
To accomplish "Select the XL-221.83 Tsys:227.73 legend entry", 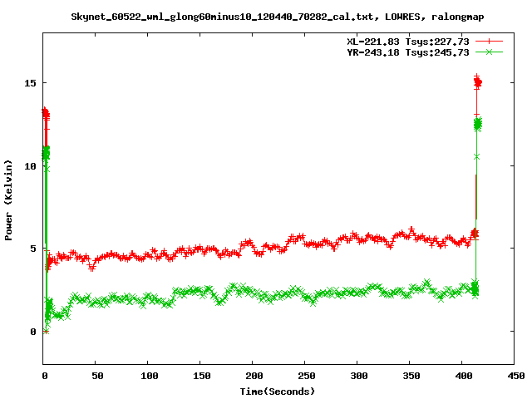I will pyautogui.click(x=408, y=42).
